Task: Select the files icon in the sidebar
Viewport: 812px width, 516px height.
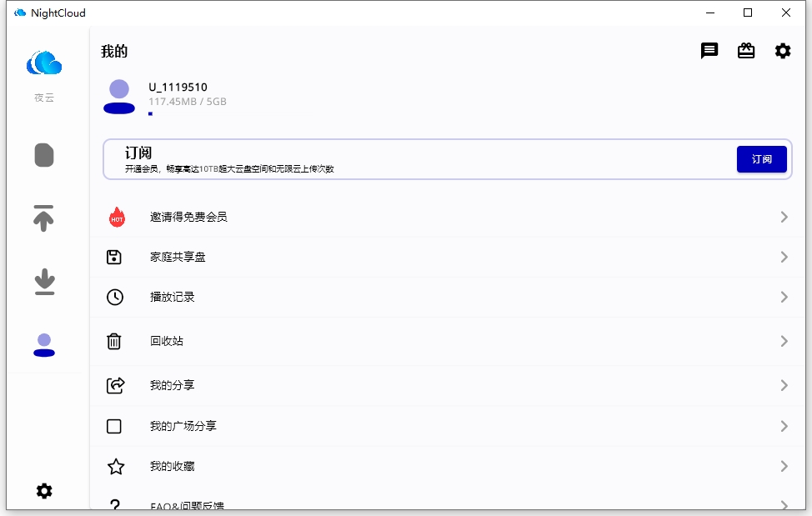Action: pos(43,155)
